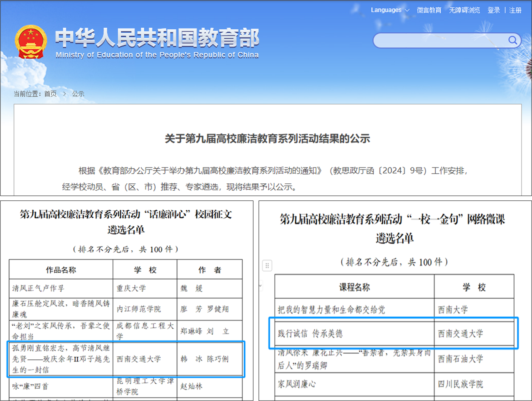532x401 pixels.
Task: Enable 无障碍浏览 accessibility mode
Action: (x=464, y=10)
